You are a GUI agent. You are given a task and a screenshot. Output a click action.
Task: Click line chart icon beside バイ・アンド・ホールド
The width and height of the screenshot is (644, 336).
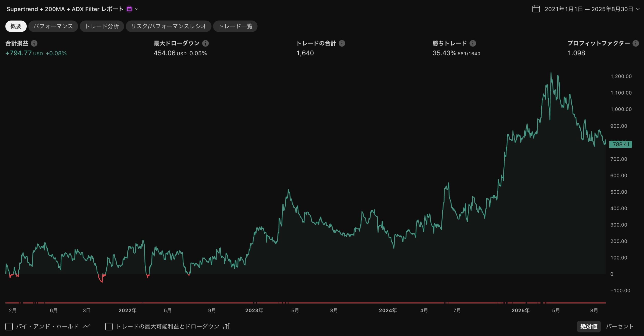pos(86,326)
